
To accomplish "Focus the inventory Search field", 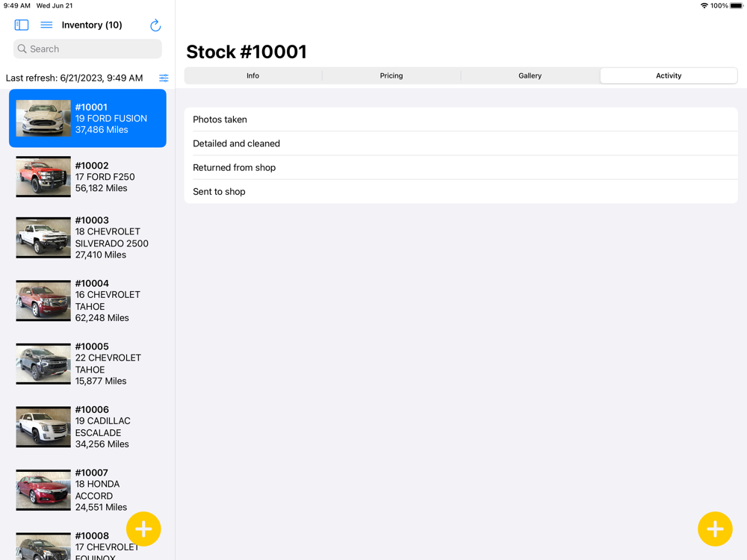I will tap(87, 49).
